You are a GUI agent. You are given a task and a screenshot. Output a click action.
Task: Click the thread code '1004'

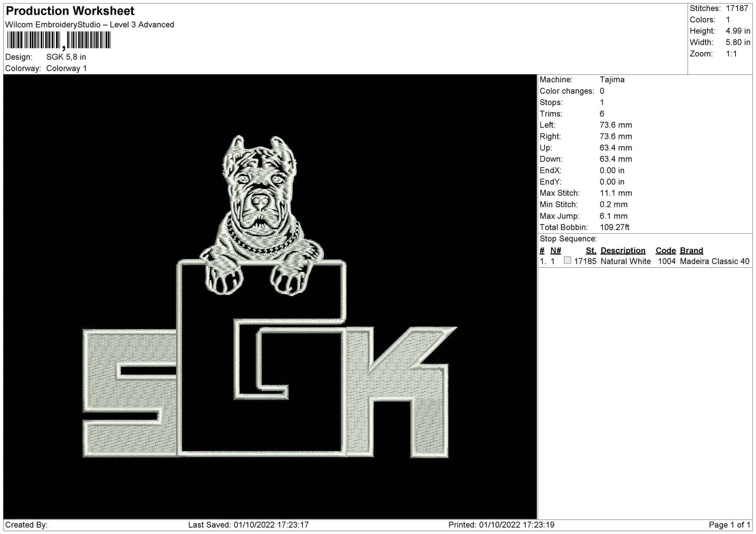coord(667,262)
